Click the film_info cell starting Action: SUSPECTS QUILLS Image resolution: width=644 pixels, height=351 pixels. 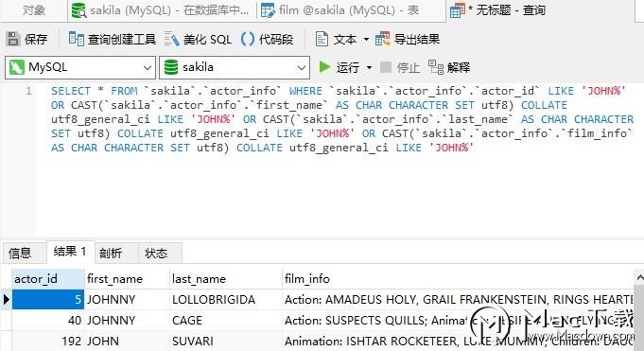(458, 320)
